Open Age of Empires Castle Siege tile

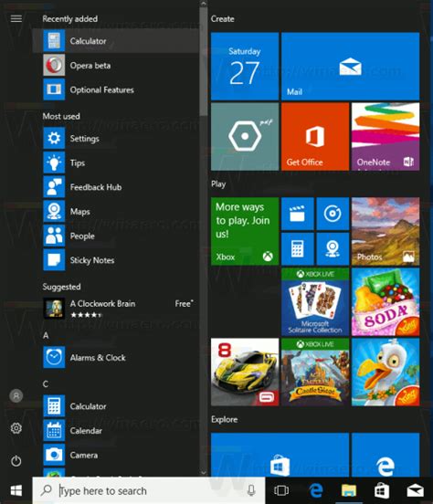click(315, 372)
